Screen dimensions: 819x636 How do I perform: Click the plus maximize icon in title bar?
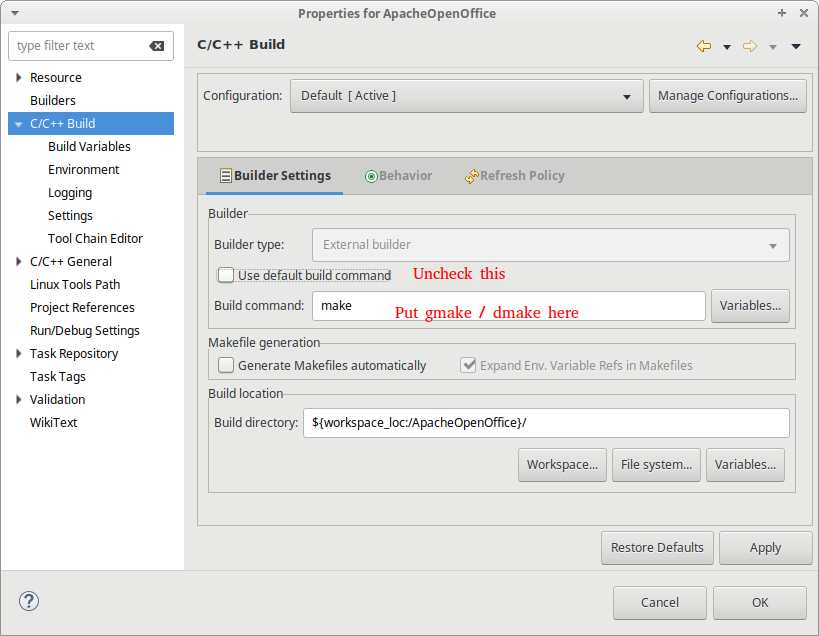(782, 13)
